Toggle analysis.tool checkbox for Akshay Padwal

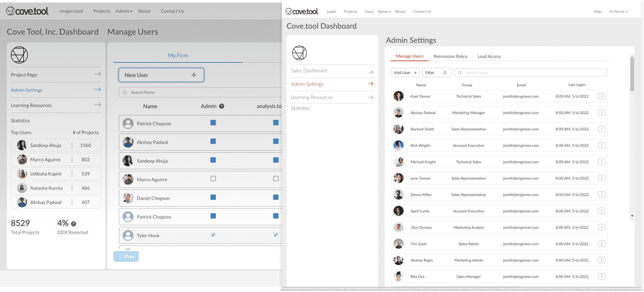[x=275, y=141]
